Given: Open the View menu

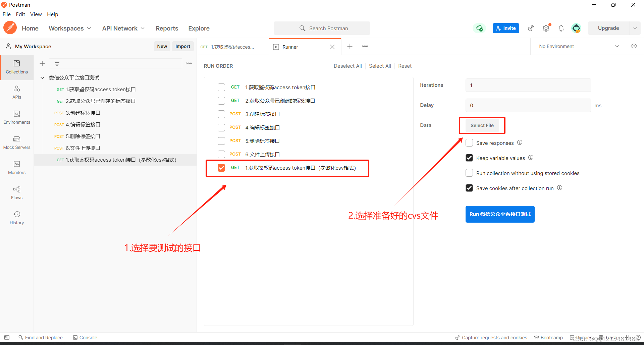Looking at the screenshot, I should pyautogui.click(x=36, y=14).
